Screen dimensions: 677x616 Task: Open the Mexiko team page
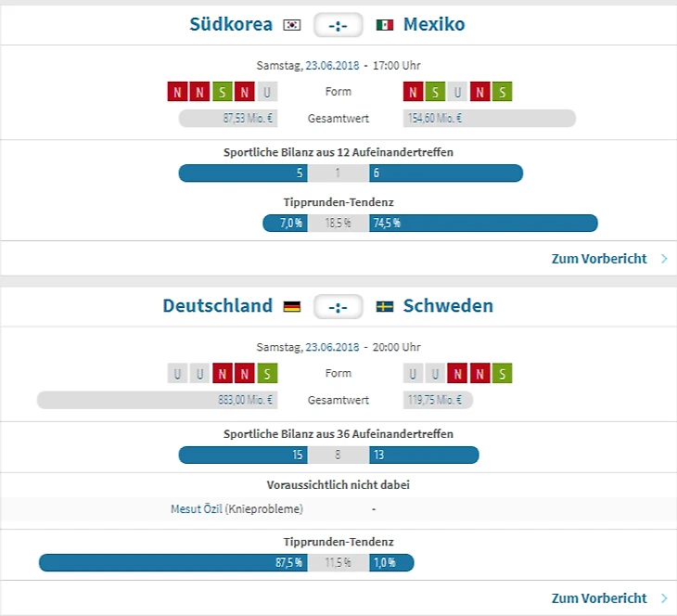click(x=434, y=25)
